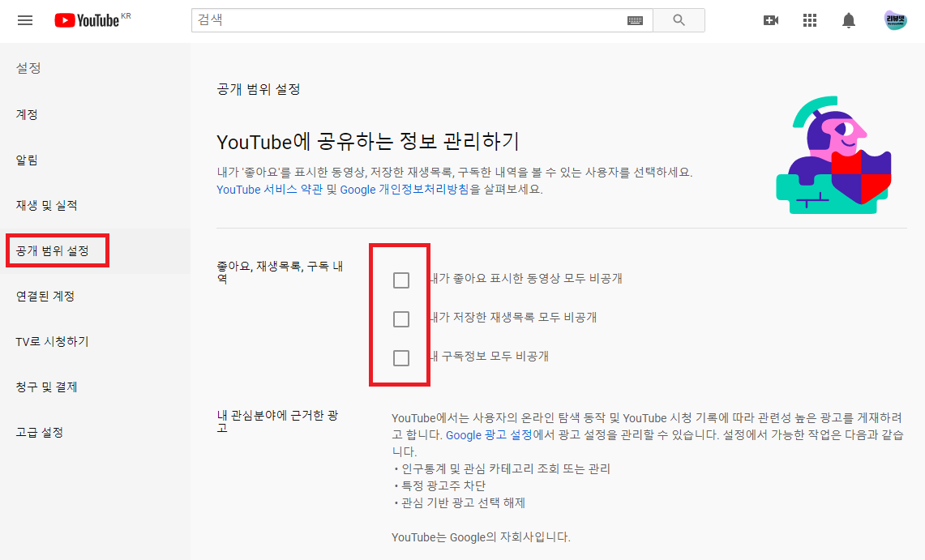Check 내가 좋아요 표시한 동영상 모두 비공개
This screenshot has width=925, height=560.
click(x=401, y=280)
